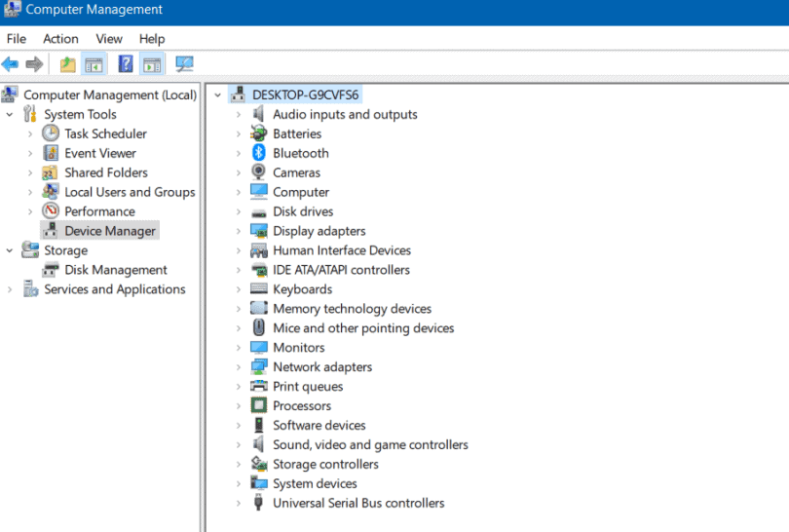Collapse the Storage node chevron
Screen dimensions: 789x532
tap(10, 250)
